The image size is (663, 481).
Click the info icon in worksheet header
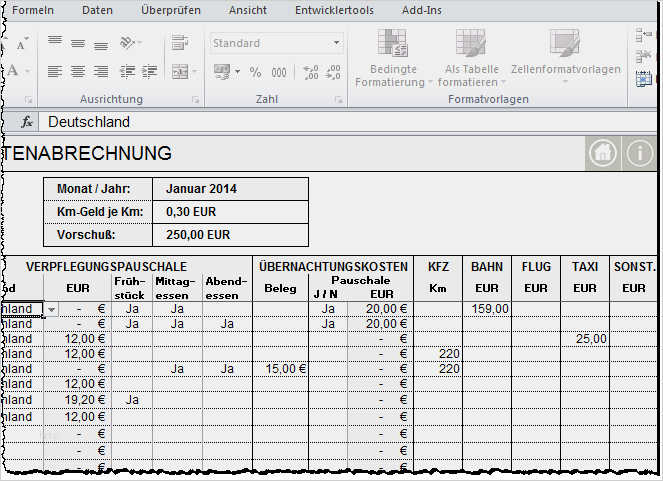(x=639, y=153)
